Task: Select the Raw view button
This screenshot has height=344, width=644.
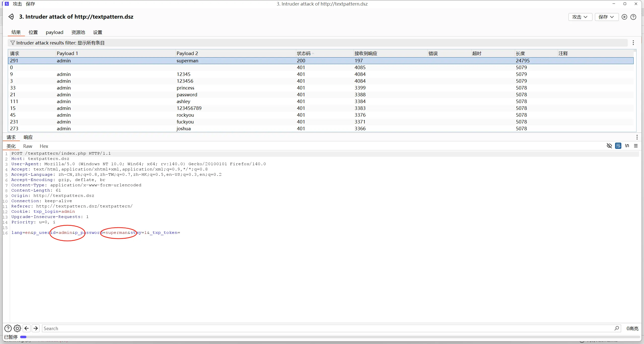Action: pos(27,146)
